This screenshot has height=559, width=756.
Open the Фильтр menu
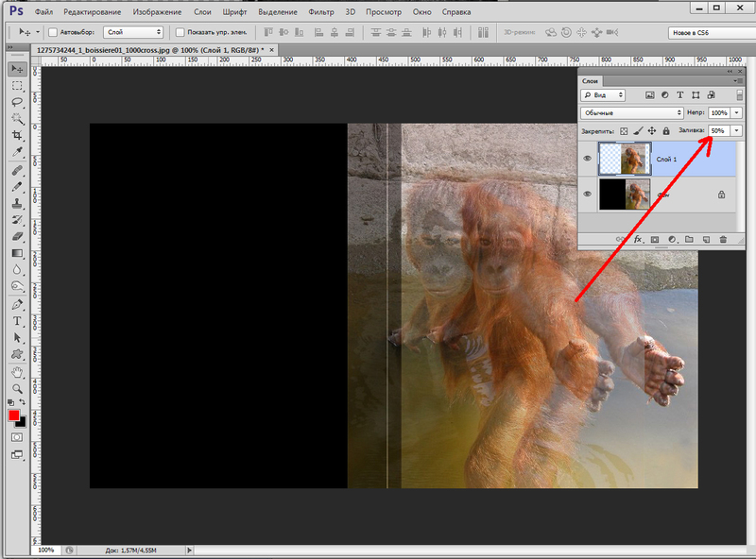(x=321, y=12)
